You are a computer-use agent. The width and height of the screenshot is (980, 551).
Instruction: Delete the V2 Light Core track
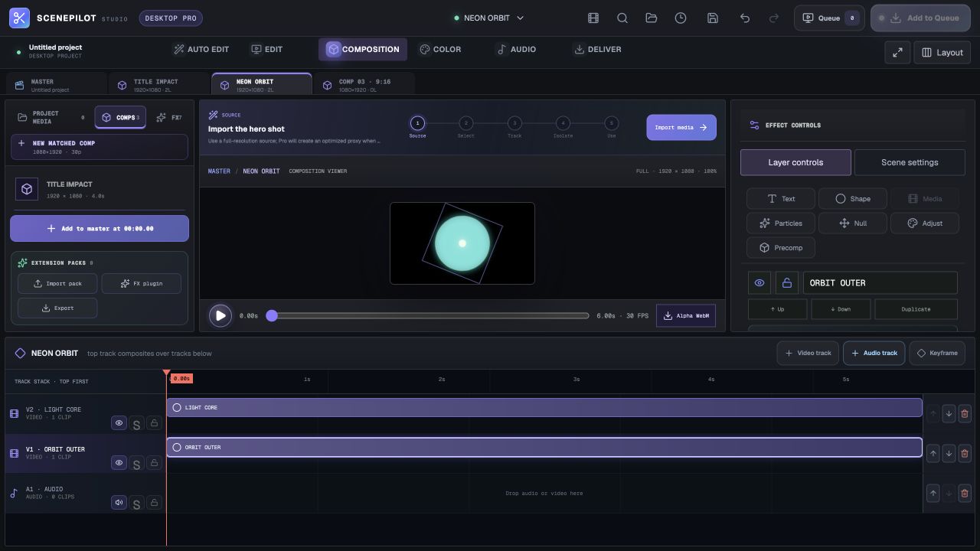tap(965, 413)
